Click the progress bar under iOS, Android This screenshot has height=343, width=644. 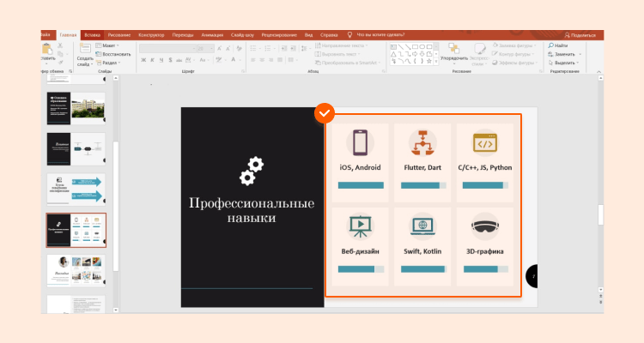361,184
